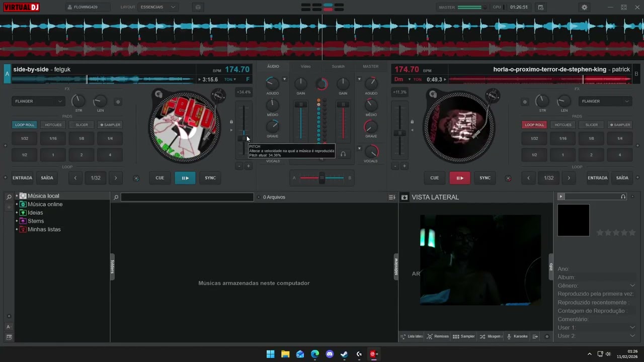The height and width of the screenshot is (362, 644).
Task: Open the Karaoke sideview tab
Action: [x=517, y=336]
